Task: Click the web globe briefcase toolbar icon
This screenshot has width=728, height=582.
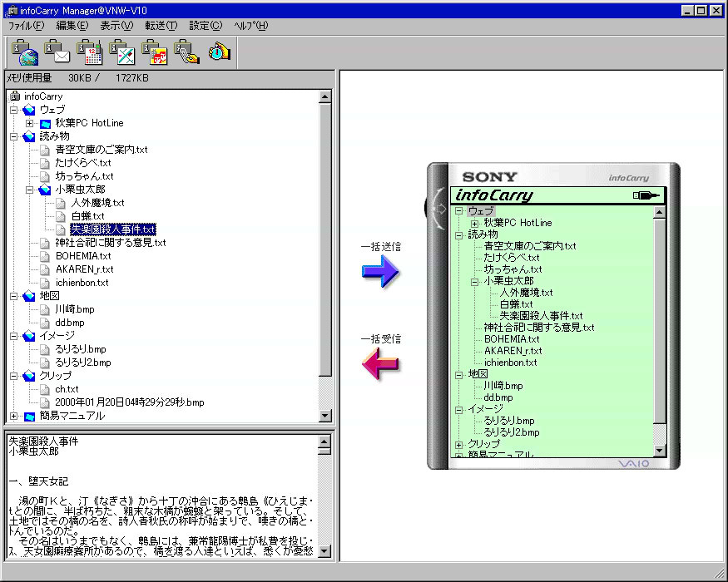Action: click(25, 52)
